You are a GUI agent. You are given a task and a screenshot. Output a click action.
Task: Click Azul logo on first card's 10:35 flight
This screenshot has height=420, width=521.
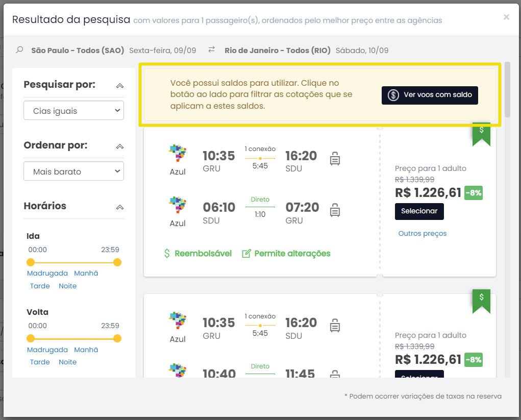point(178,153)
